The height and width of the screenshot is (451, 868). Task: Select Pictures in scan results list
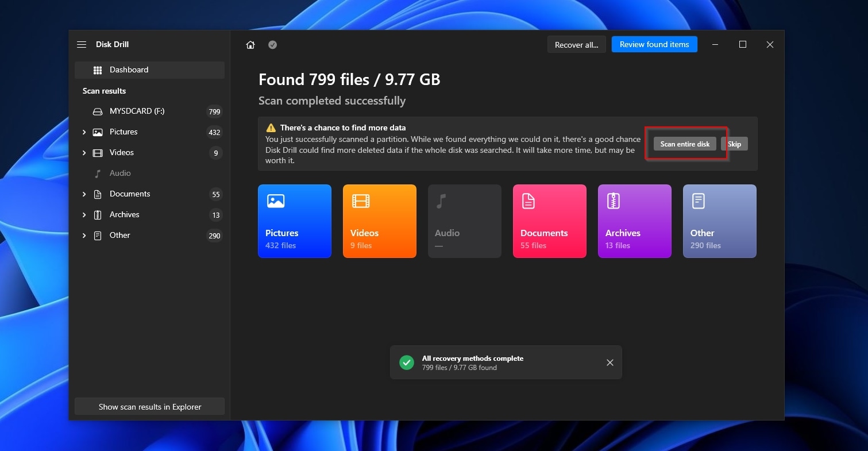click(x=149, y=132)
